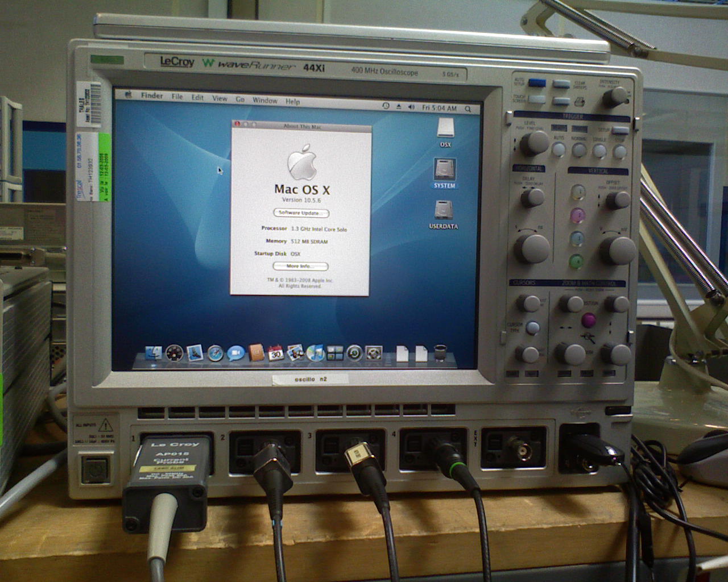
Task: Click the Version 10.5.6 text
Action: (x=301, y=200)
